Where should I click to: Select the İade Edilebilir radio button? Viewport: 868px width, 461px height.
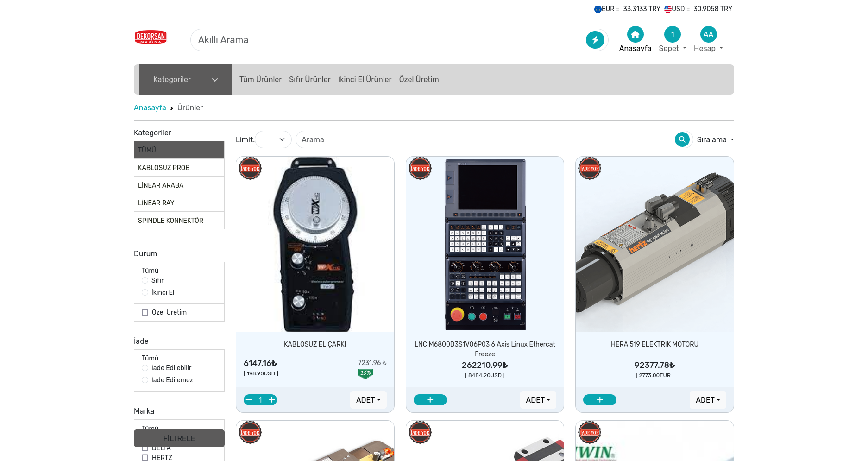pos(145,368)
